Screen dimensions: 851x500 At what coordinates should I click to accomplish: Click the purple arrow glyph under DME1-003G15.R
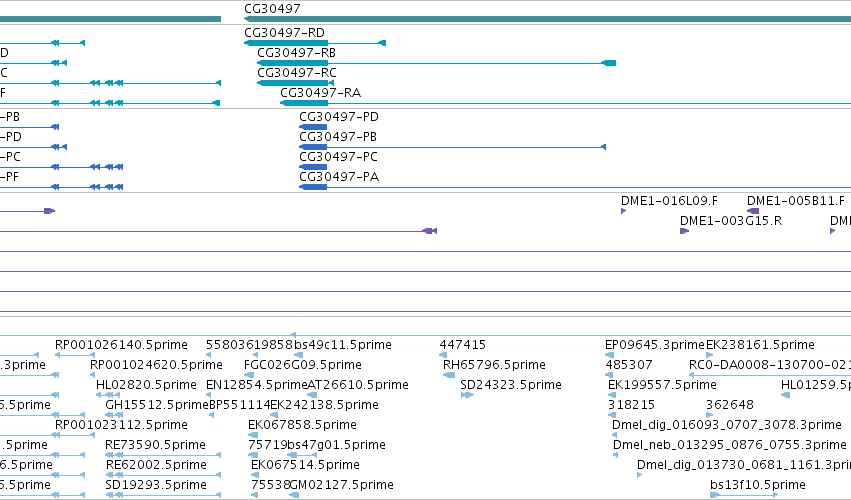click(x=684, y=231)
